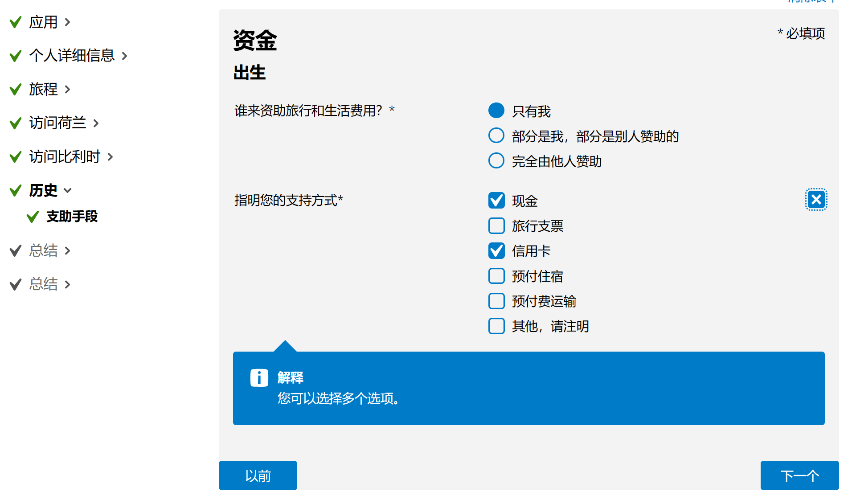Image resolution: width=852 pixels, height=504 pixels.
Task: Open the 应用 step in sidebar
Action: 43,22
